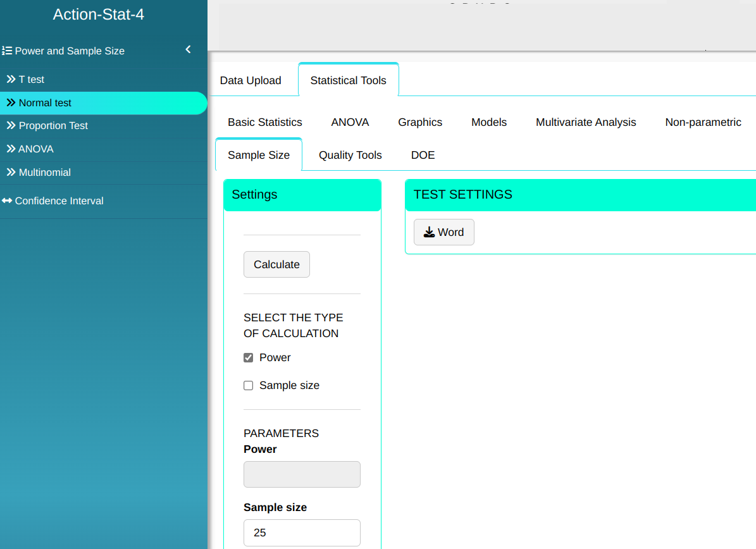Go to the DOE tab

coord(423,155)
